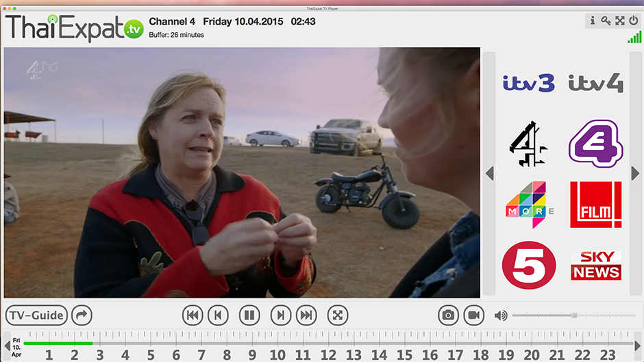Image resolution: width=644 pixels, height=362 pixels.
Task: Pause the current playback
Action: tap(249, 315)
